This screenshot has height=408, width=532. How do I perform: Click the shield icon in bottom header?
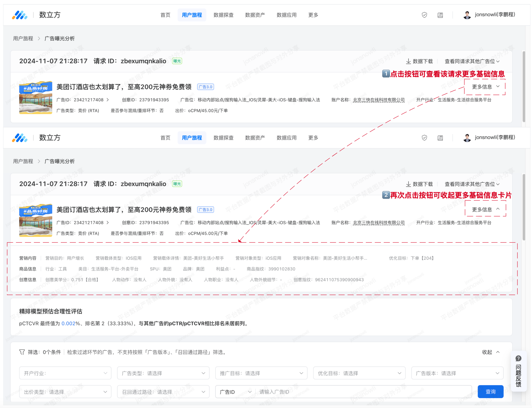pos(424,138)
